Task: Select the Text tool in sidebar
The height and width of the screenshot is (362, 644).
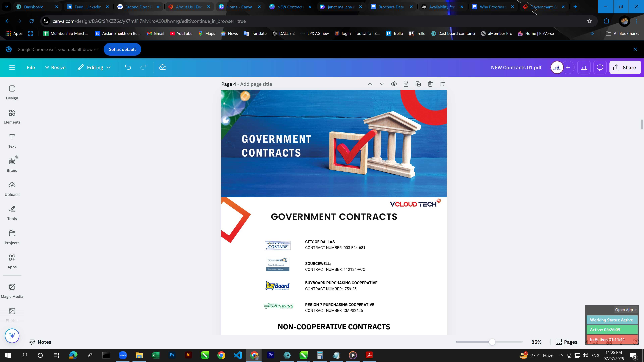Action: click(x=12, y=141)
